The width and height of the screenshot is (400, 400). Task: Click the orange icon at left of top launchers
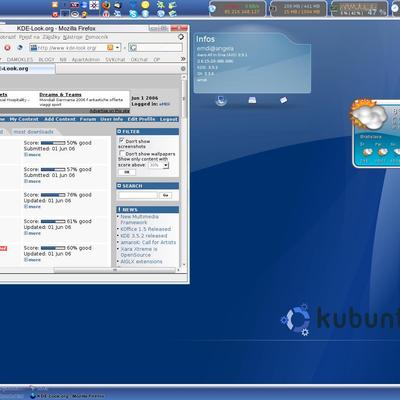[x=55, y=5]
